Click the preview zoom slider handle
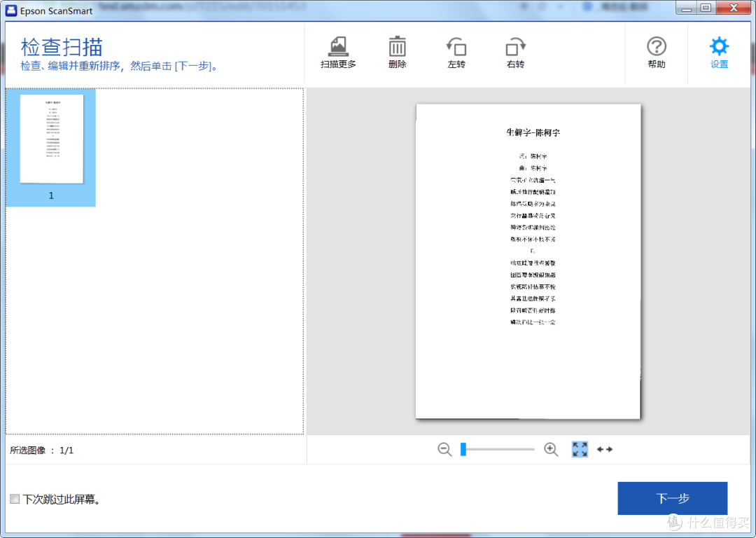 point(463,449)
